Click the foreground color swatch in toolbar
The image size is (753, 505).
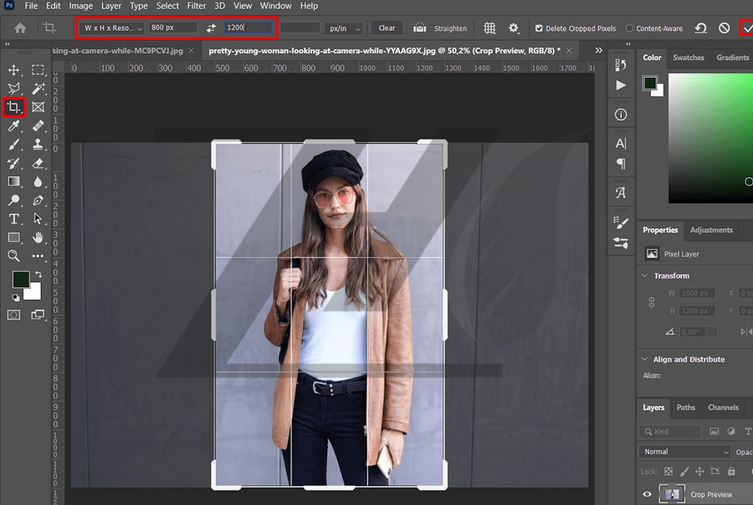[19, 280]
